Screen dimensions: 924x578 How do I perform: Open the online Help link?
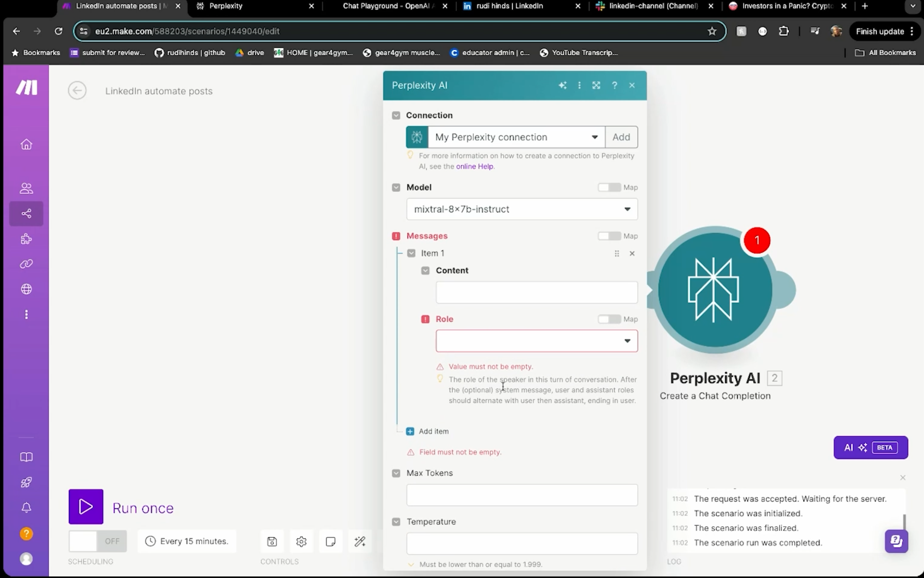[x=474, y=166]
